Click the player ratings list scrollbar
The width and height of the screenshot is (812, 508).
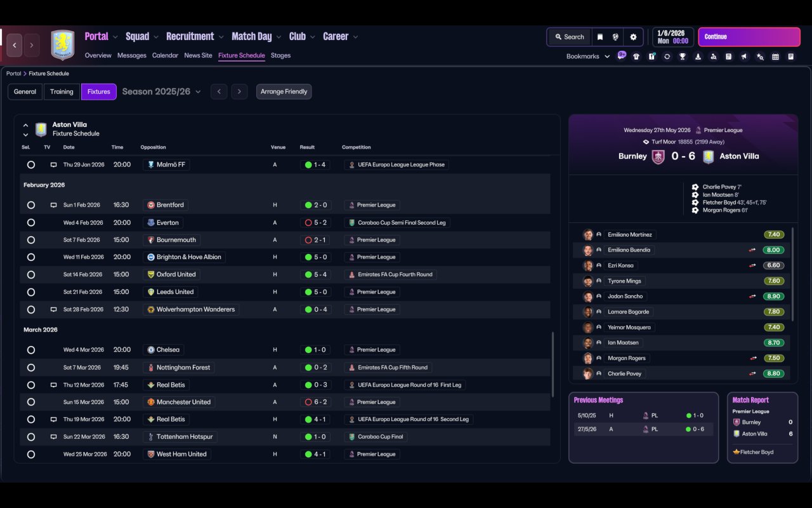pos(793,274)
